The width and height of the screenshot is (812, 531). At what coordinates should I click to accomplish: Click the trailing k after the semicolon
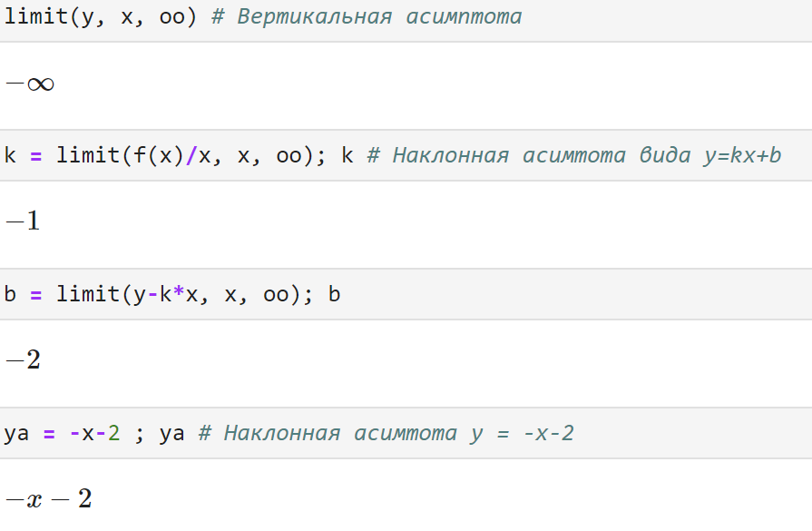[x=347, y=155]
